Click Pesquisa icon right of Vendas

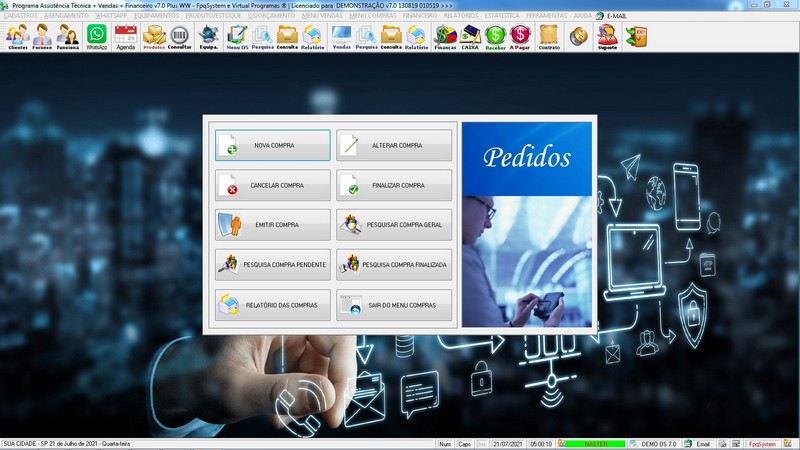point(366,37)
